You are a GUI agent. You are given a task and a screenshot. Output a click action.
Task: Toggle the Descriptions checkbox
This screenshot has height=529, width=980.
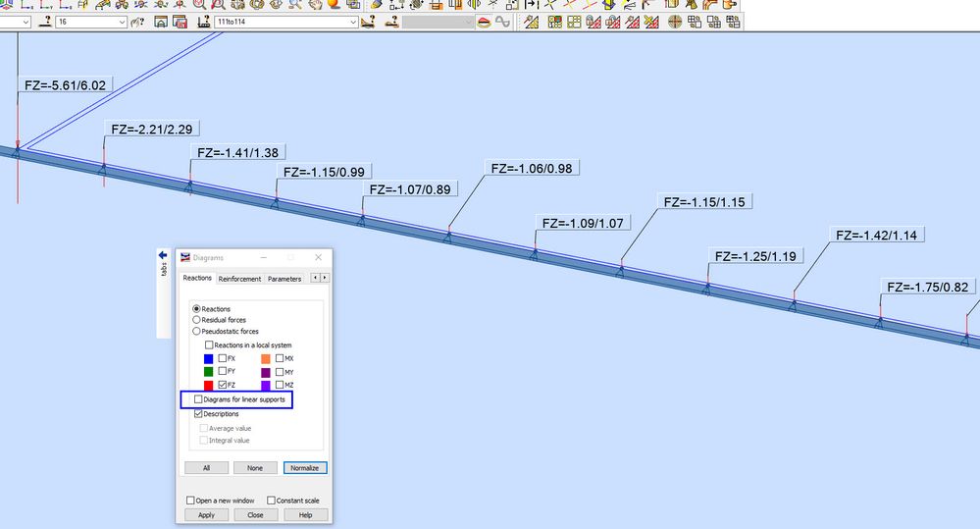[198, 413]
